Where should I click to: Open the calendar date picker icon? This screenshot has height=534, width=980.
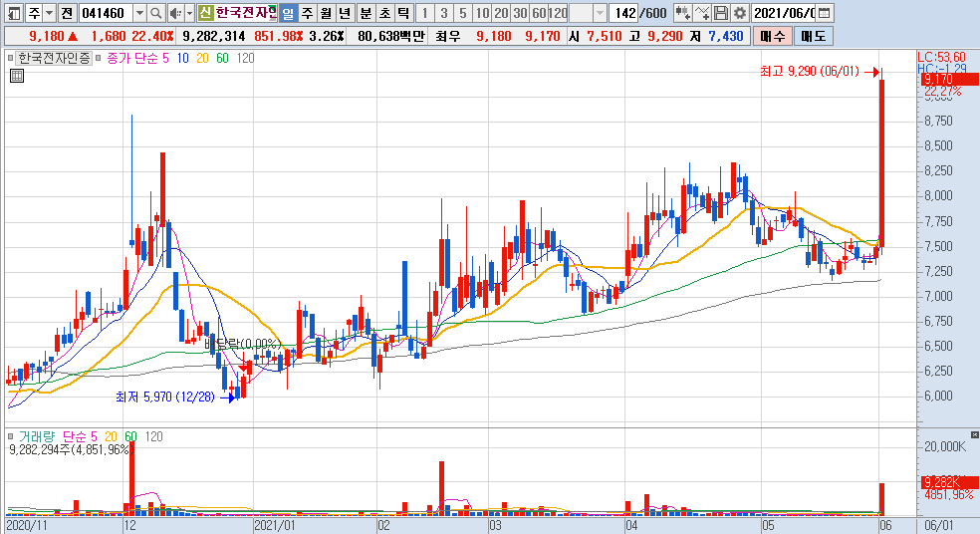click(x=825, y=13)
